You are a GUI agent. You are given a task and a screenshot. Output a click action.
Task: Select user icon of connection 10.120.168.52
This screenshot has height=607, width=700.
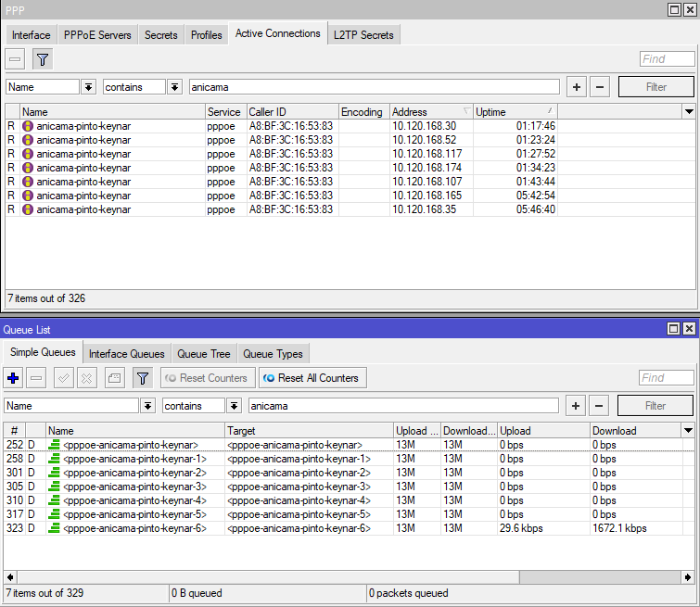click(28, 140)
